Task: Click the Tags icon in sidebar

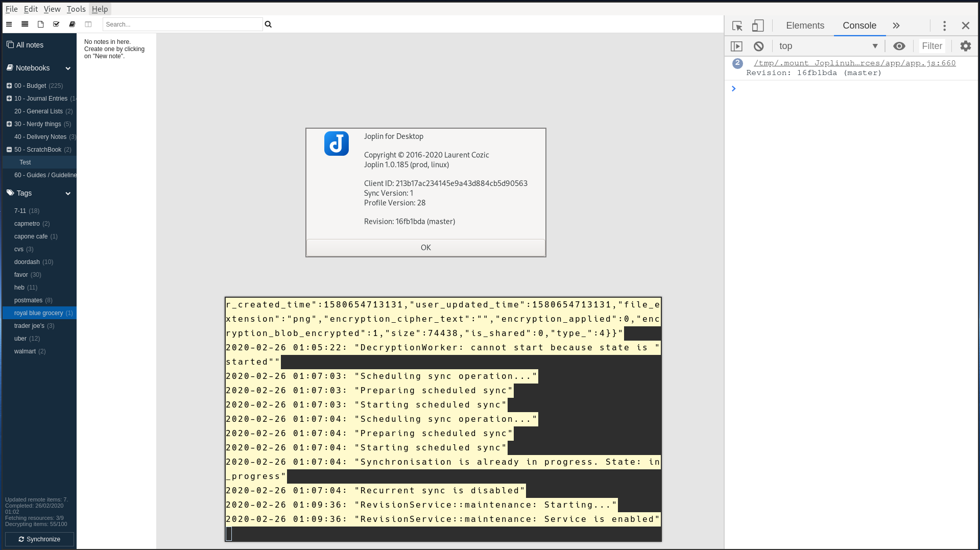Action: tap(10, 193)
